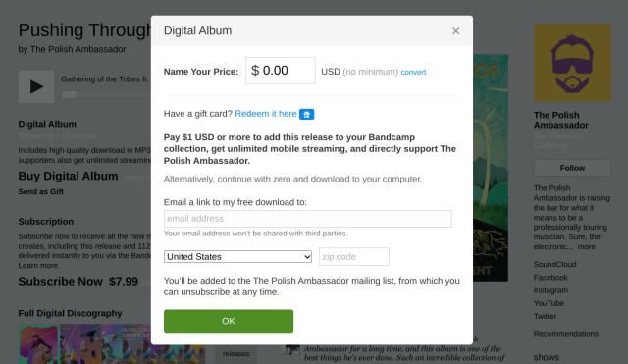The image size is (628, 364).
Task: Open the United States country dropdown
Action: coord(237,257)
